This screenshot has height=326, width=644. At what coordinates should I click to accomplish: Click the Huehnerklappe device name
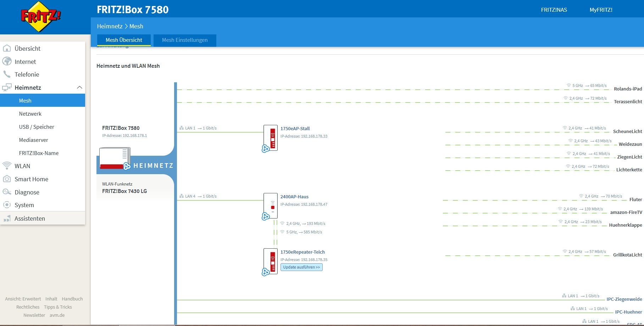[x=626, y=225]
